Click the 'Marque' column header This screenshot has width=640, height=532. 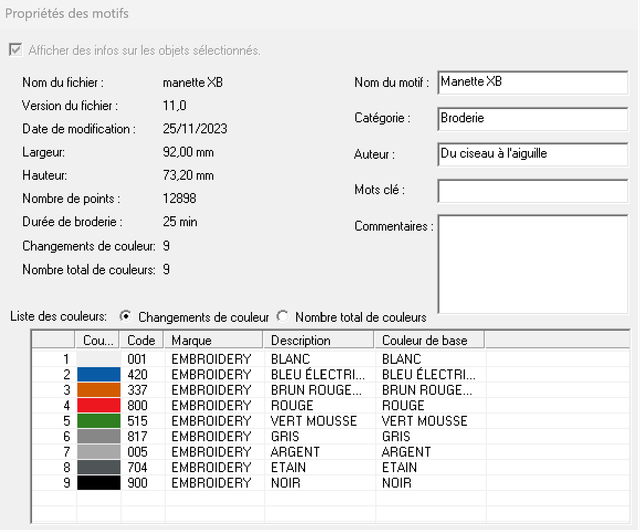coord(212,341)
